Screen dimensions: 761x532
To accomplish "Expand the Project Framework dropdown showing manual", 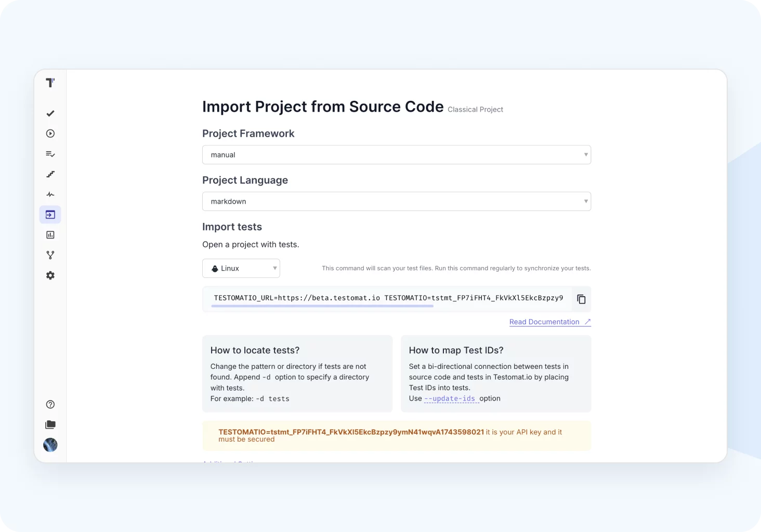I will [x=396, y=155].
